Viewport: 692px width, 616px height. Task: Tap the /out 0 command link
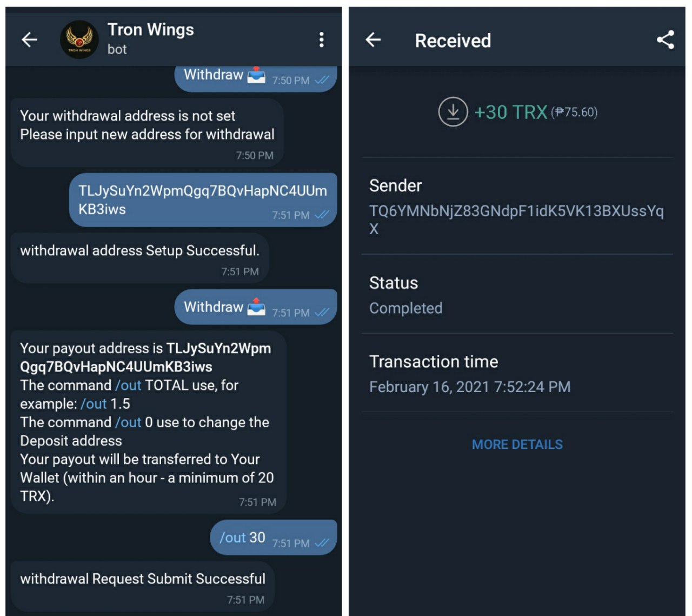click(128, 422)
